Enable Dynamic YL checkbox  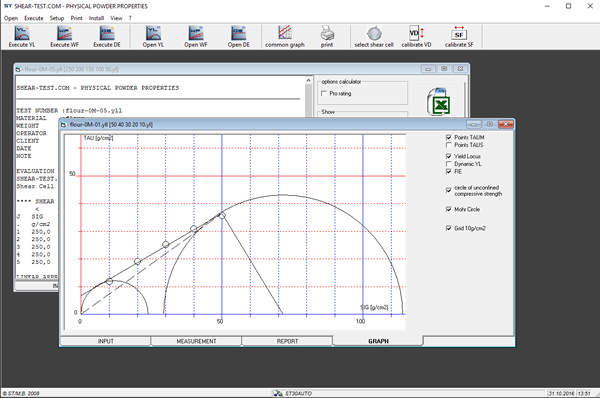tap(448, 164)
